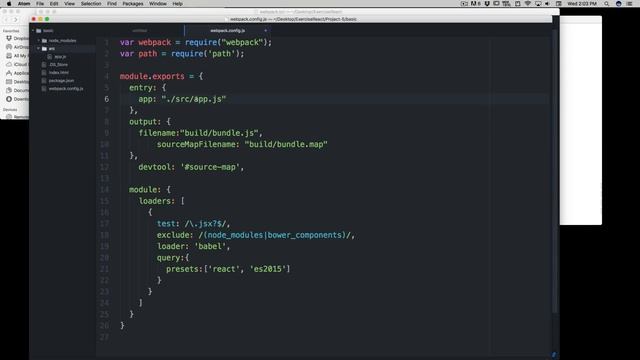Open Desktop in Finder sidebar
Screen dimensions: 640x360
click(x=17, y=82)
